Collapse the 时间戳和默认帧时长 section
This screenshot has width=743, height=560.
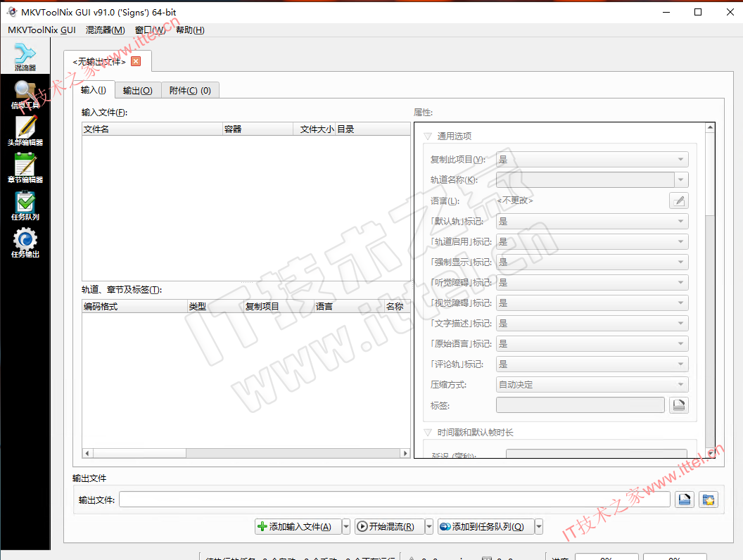pos(428,433)
